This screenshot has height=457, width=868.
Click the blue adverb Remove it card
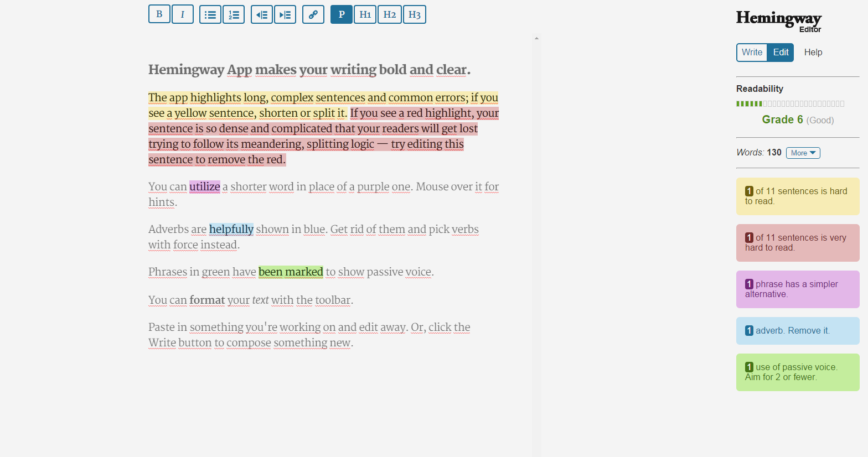[798, 331]
